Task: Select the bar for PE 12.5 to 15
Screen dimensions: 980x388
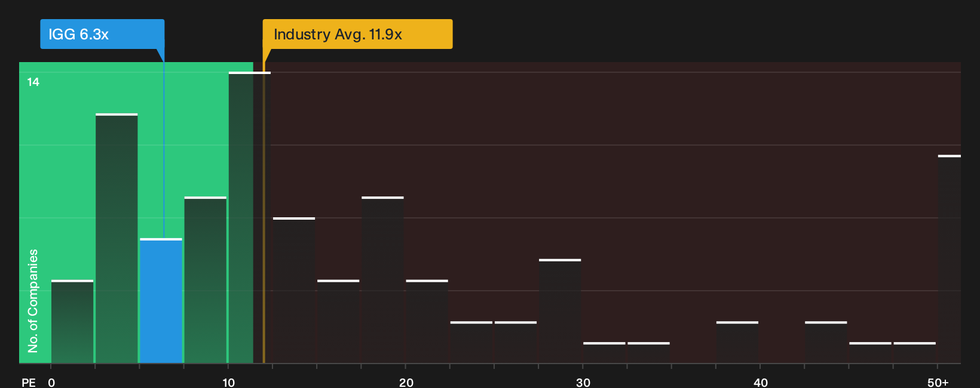Action: (294, 291)
